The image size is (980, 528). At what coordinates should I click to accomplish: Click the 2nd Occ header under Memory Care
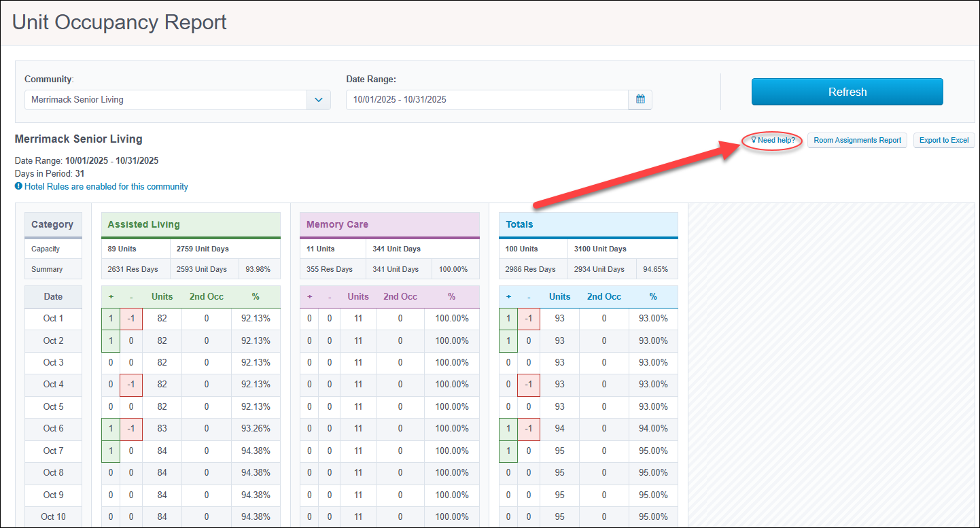pos(400,296)
